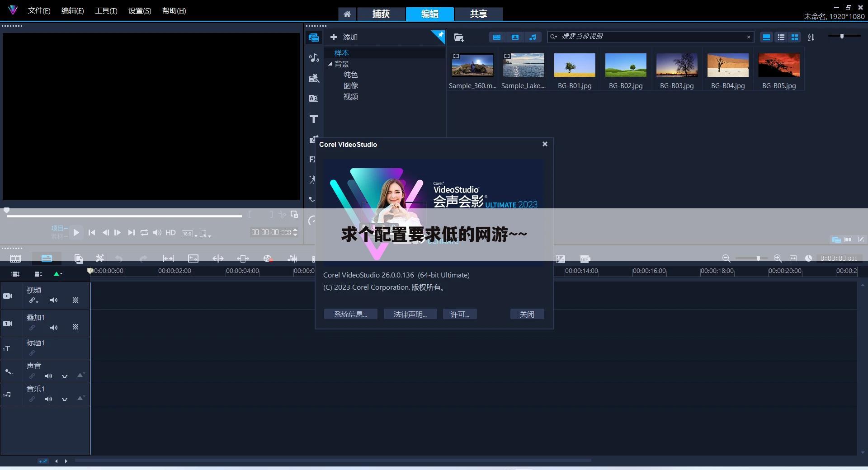This screenshot has width=868, height=470.
Task: Open the 文件(F) menu
Action: (x=39, y=11)
